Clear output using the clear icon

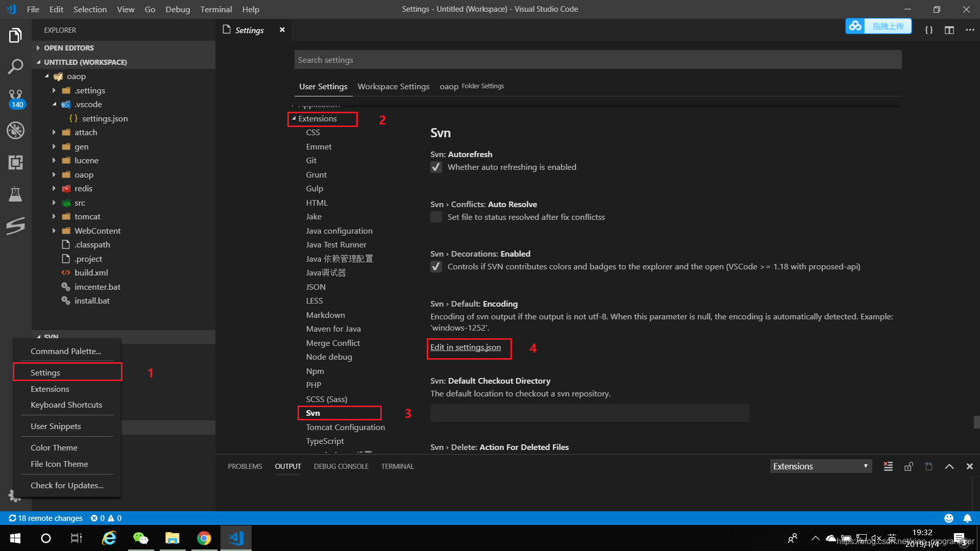coord(888,466)
